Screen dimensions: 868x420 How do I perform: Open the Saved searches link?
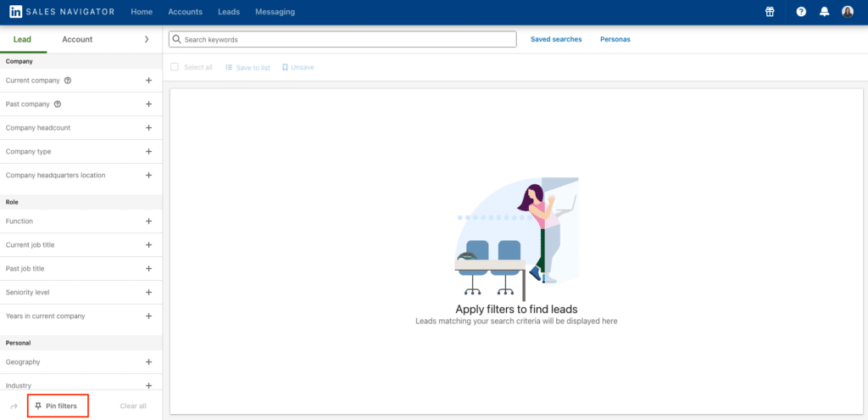pos(556,39)
